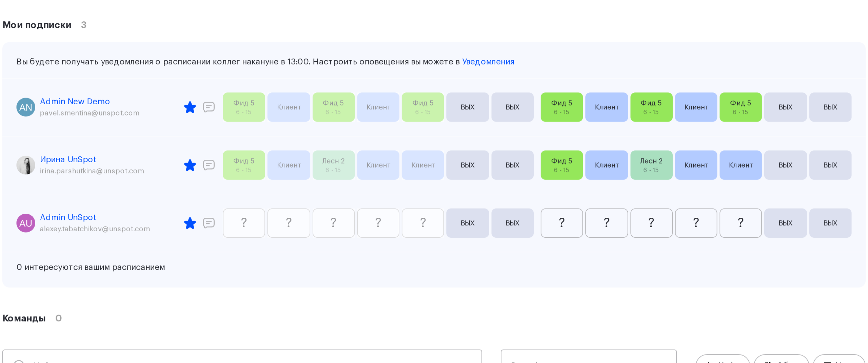The width and height of the screenshot is (868, 363).
Task: Open Admin UnSpot profile link
Action: (x=68, y=217)
